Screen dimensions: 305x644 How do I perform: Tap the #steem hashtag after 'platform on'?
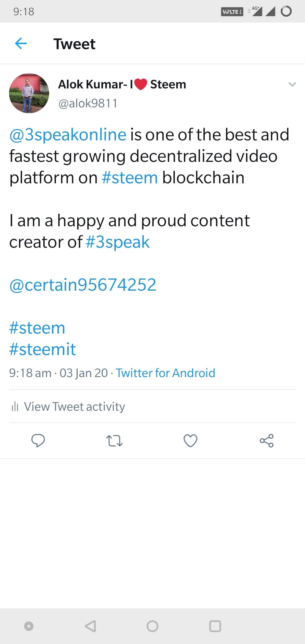[x=130, y=178]
